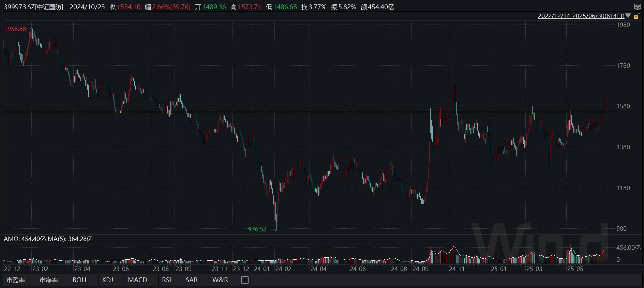This screenshot has width=644, height=288.
Task: Click the 2024/10/23 date in the header
Action: pos(87,7)
